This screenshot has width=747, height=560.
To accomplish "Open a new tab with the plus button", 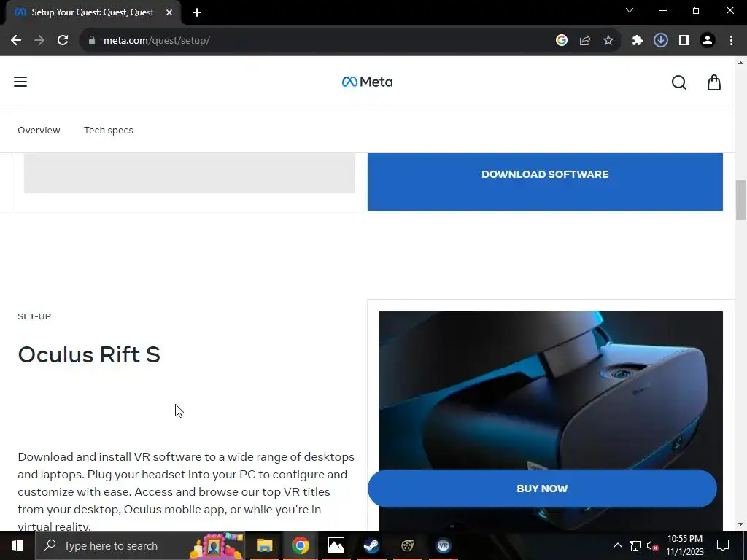I will 197,12.
